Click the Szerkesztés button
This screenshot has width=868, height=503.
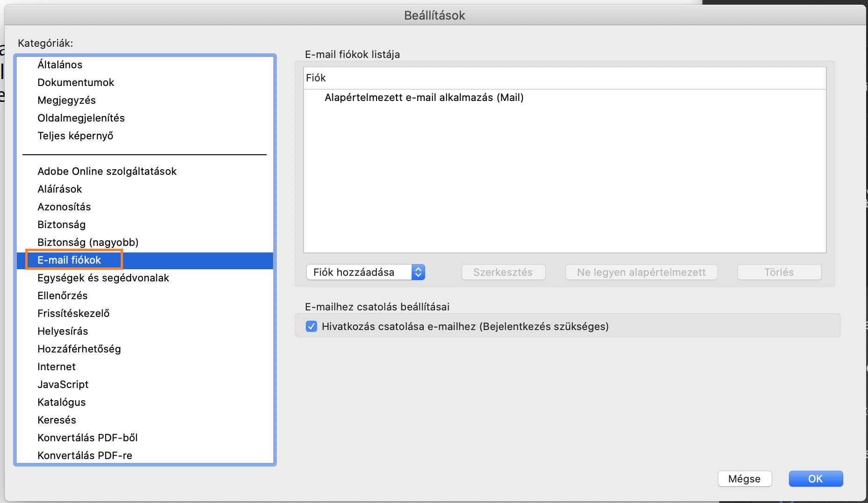tap(503, 272)
